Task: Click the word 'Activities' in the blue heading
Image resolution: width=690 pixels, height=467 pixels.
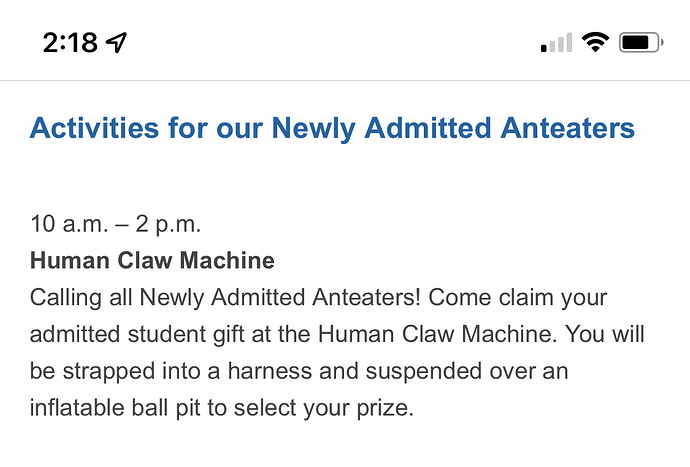Action: pos(94,129)
